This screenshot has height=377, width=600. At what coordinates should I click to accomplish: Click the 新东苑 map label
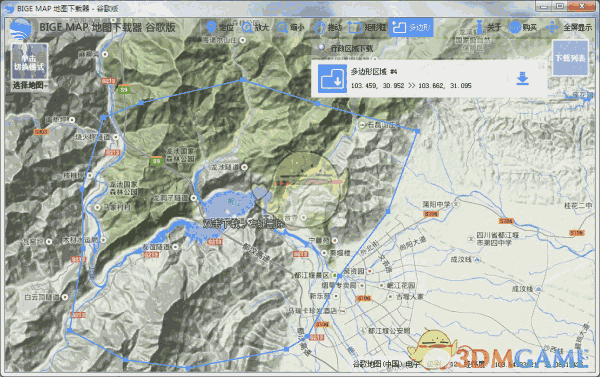(x=320, y=296)
